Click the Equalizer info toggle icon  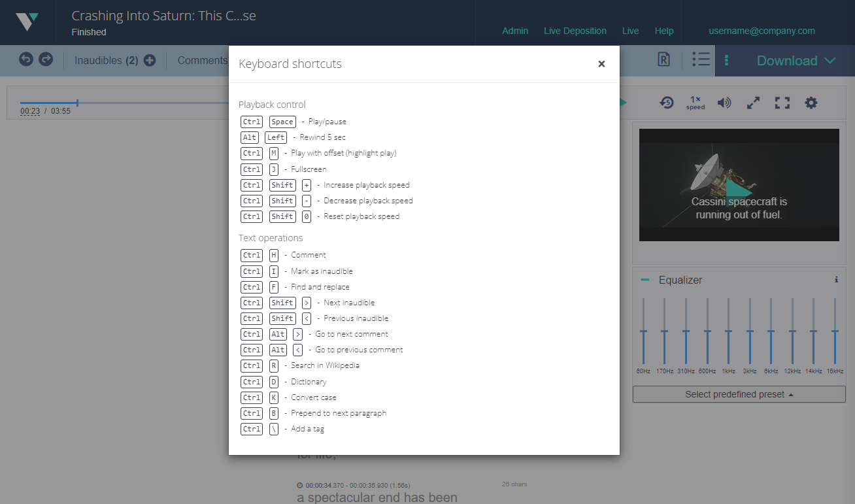(836, 279)
